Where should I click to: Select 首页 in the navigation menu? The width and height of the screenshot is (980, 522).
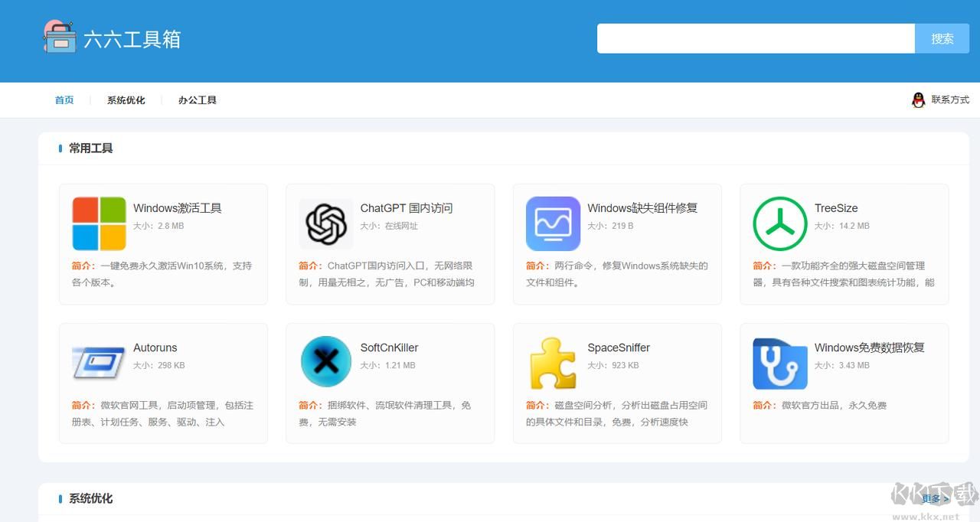coord(64,100)
